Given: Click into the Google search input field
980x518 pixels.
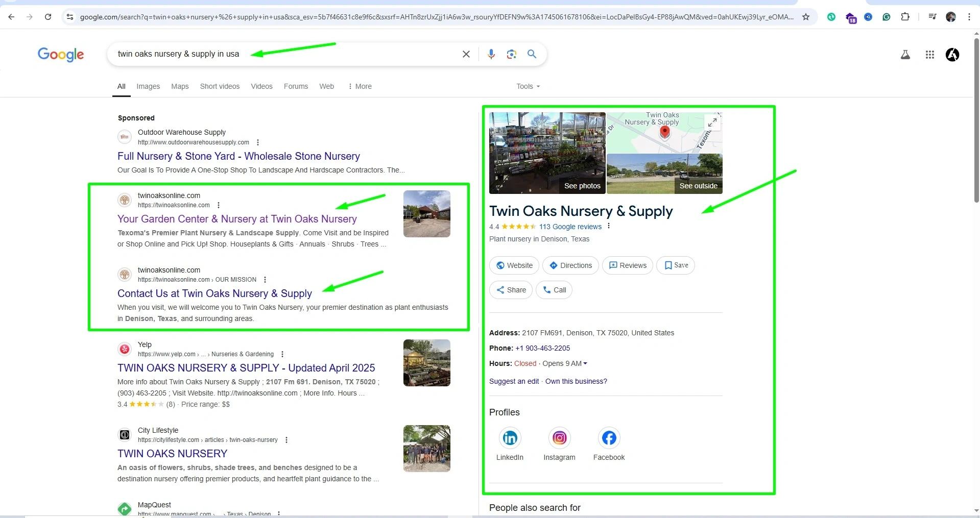Looking at the screenshot, I should pos(286,54).
